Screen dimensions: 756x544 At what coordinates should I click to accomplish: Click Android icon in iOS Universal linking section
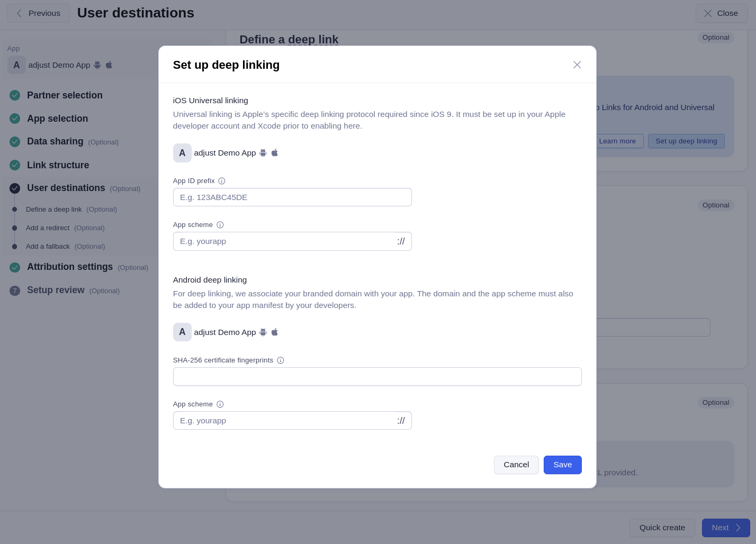coord(263,153)
